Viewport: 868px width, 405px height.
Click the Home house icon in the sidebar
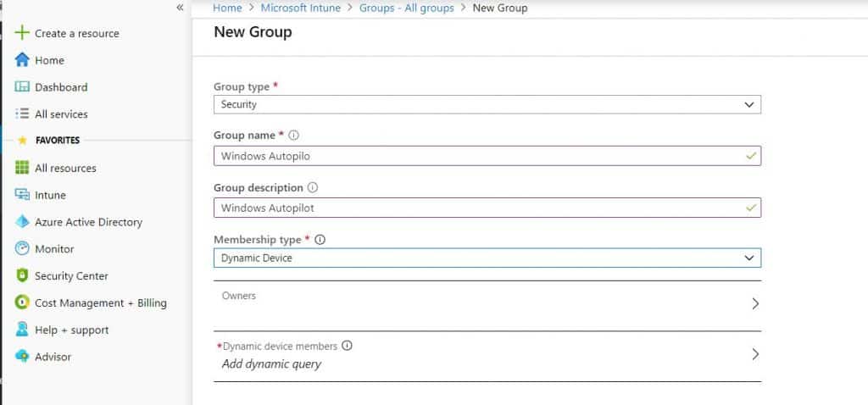(21, 60)
